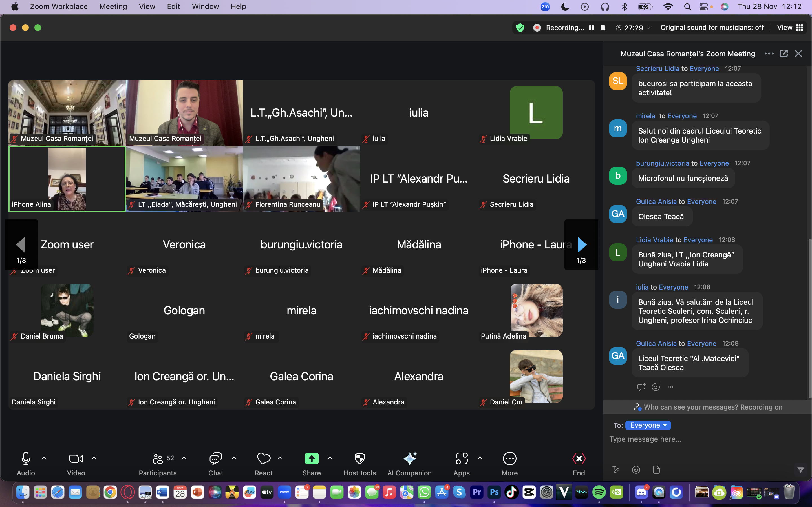
Task: Open the Window menu in menu bar
Action: 205,6
